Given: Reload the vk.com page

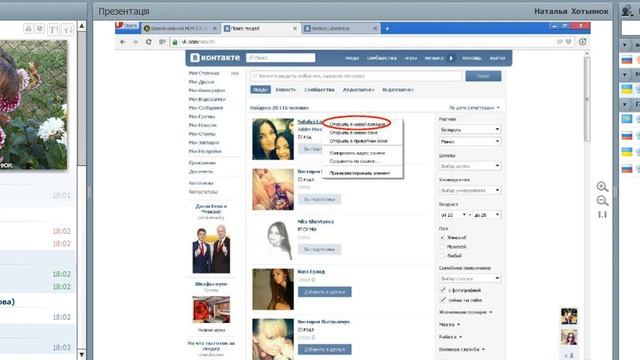Looking at the screenshot, I should pos(149,42).
